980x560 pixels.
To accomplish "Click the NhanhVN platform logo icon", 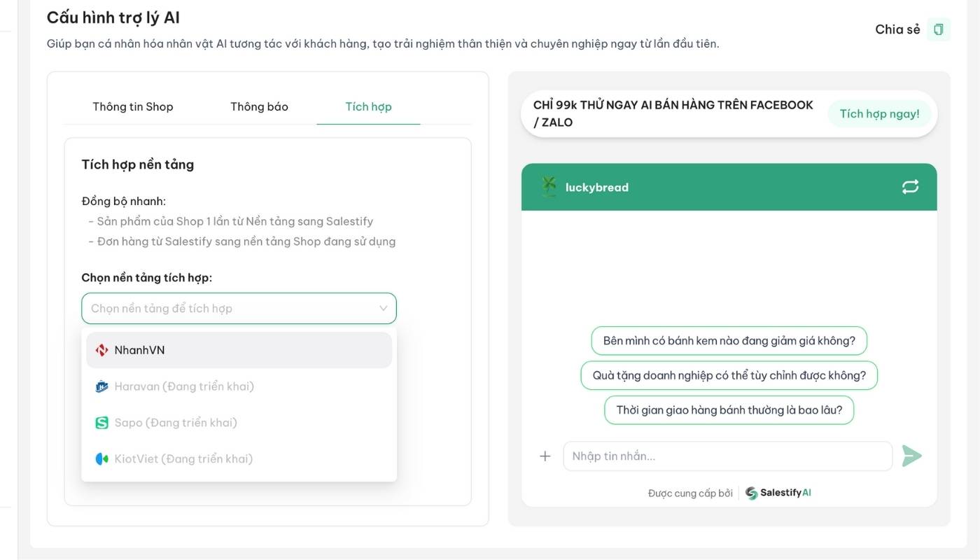I will [101, 349].
